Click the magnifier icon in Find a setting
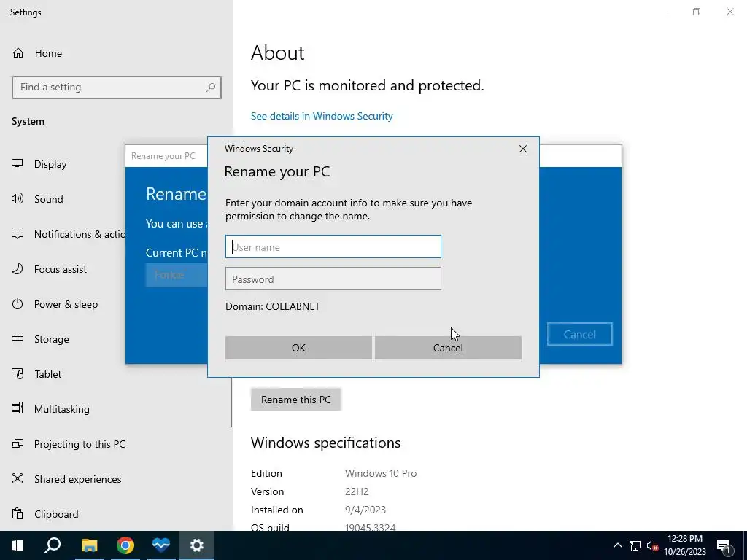Image resolution: width=747 pixels, height=560 pixels. [x=211, y=87]
